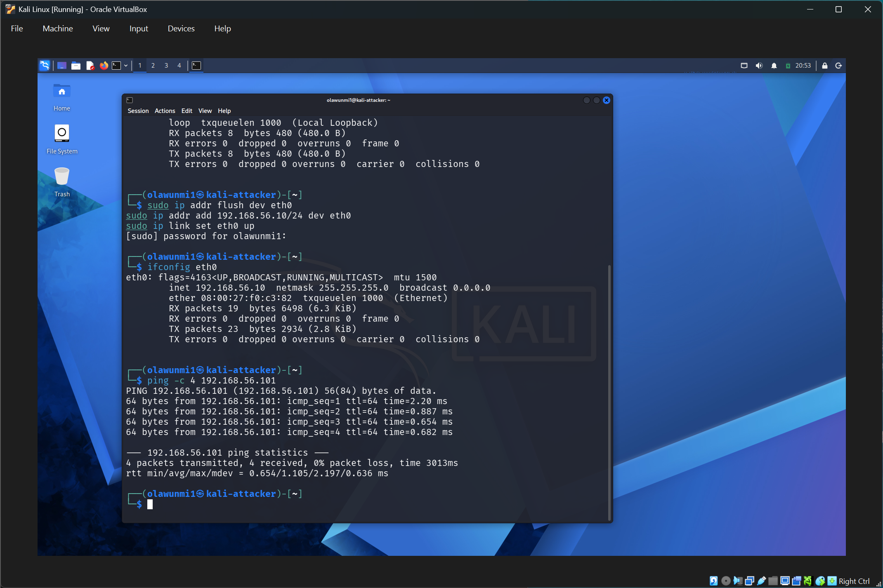883x588 pixels.
Task: Select the Home desktop icon
Action: (62, 97)
